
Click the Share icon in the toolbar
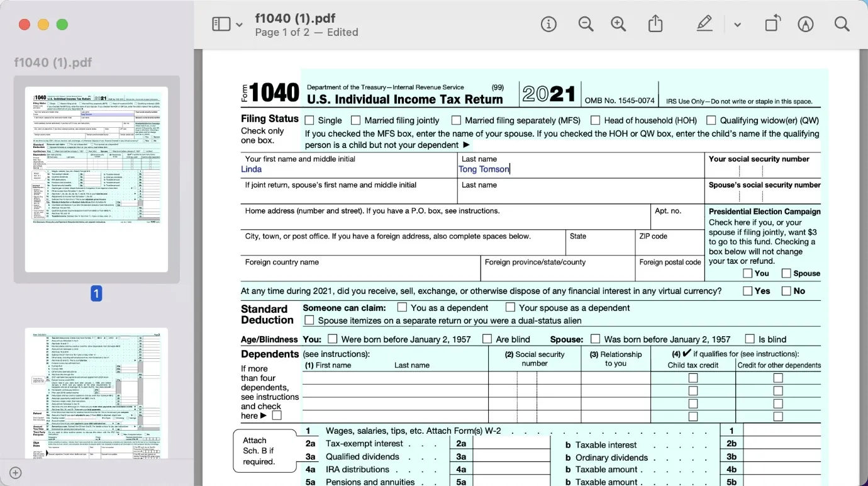pyautogui.click(x=655, y=23)
